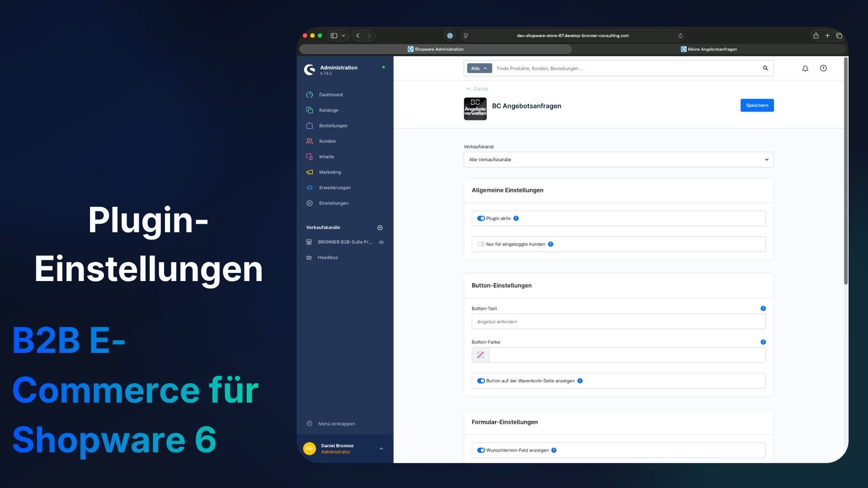868x488 pixels.
Task: Show help for Button-Text
Action: [x=763, y=309]
